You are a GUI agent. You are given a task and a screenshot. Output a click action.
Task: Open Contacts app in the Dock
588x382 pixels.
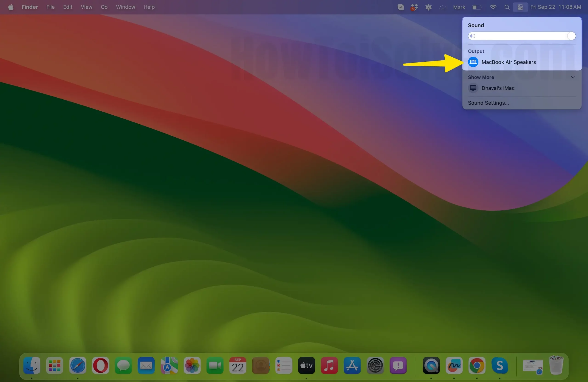[x=261, y=365]
